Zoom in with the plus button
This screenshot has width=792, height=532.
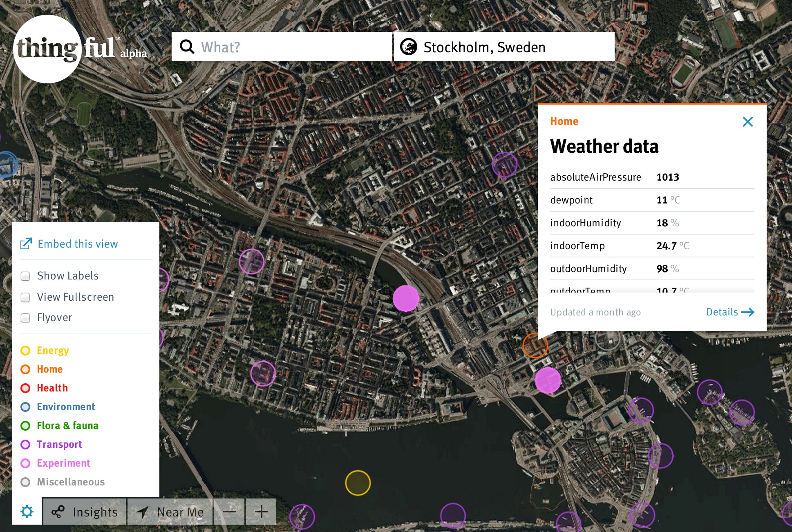pos(262,511)
